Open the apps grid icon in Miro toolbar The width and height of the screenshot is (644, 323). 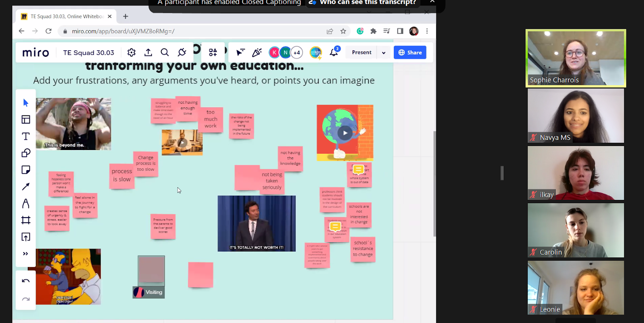[x=213, y=52]
